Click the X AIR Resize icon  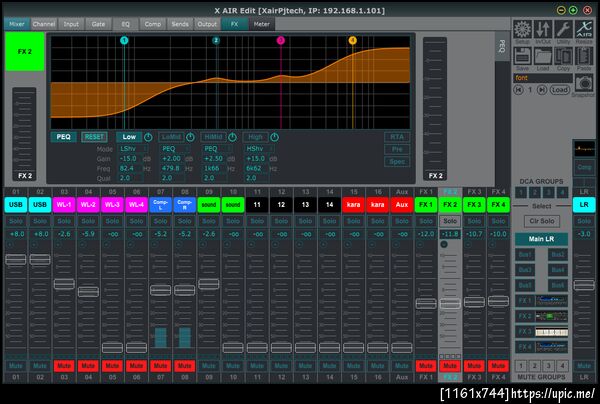584,29
